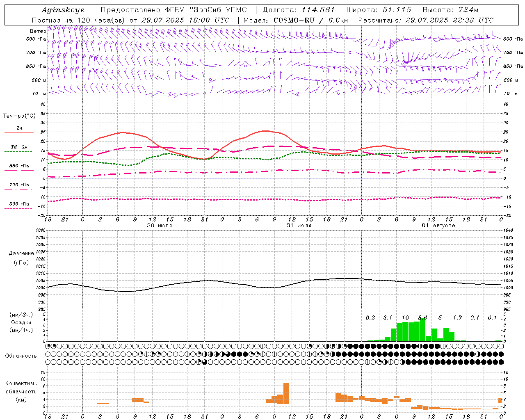Click the date label 01 августа

[x=438, y=226]
